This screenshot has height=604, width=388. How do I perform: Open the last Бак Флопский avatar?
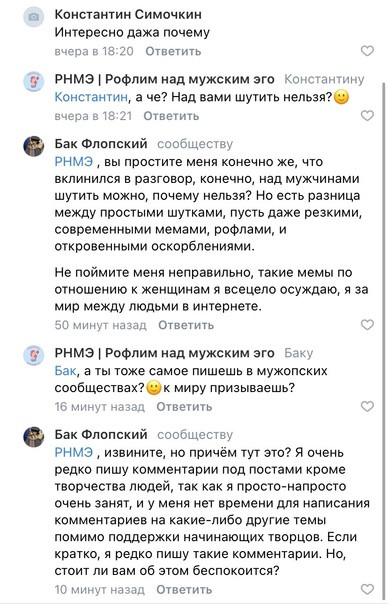[x=34, y=437]
